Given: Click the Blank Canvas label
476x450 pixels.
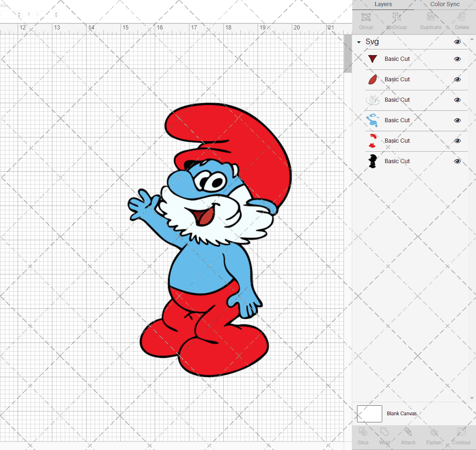Looking at the screenshot, I should tap(402, 413).
